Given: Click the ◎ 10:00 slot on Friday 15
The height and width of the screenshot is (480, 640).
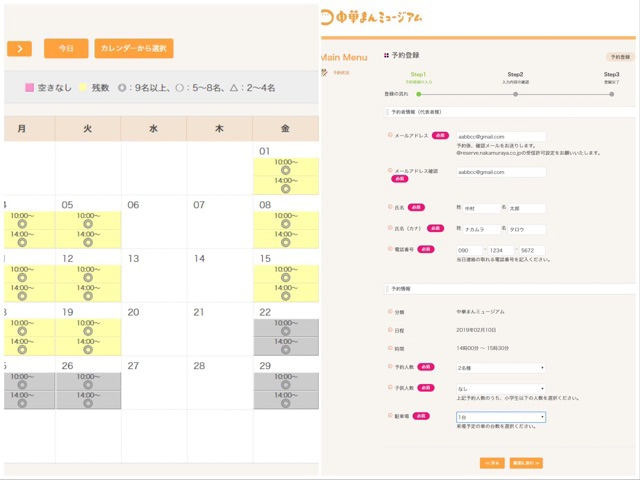Looking at the screenshot, I should [x=286, y=274].
